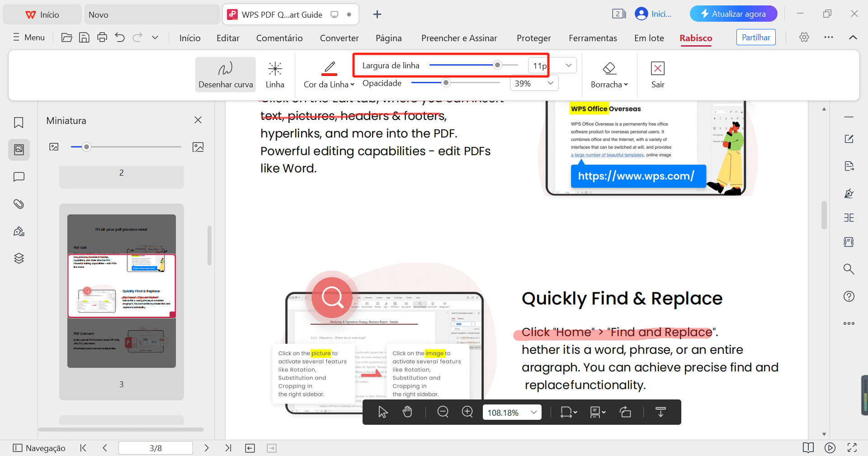
Task: Click the Atualizar agora button
Action: pos(733,14)
